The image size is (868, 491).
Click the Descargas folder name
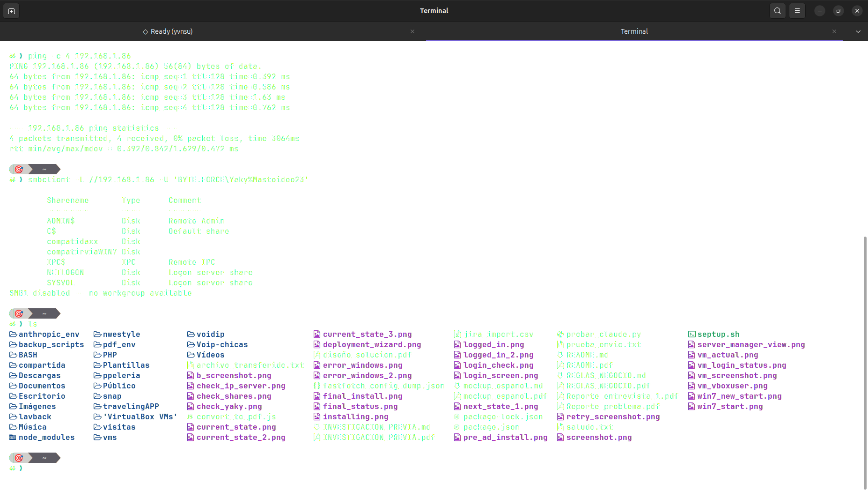40,375
